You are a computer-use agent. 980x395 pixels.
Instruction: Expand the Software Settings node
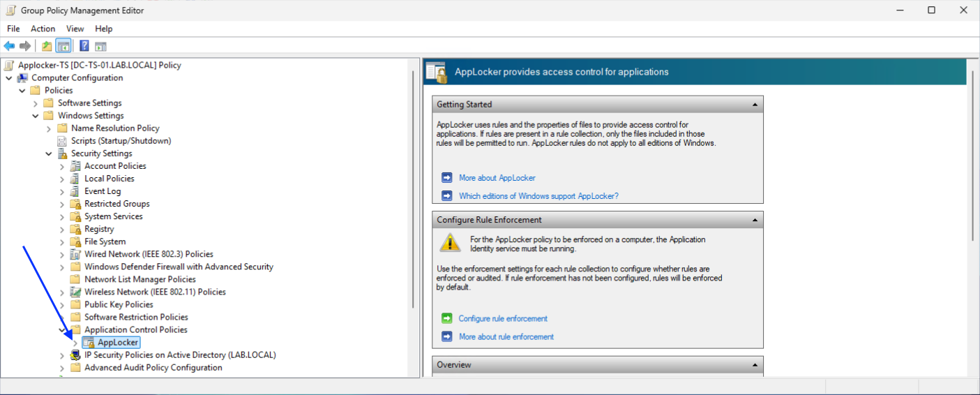(36, 103)
